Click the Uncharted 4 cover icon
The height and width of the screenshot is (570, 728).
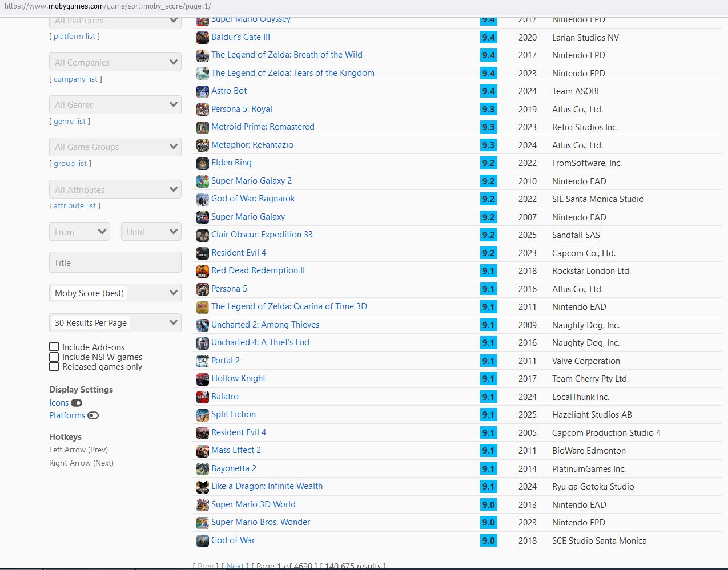[203, 343]
